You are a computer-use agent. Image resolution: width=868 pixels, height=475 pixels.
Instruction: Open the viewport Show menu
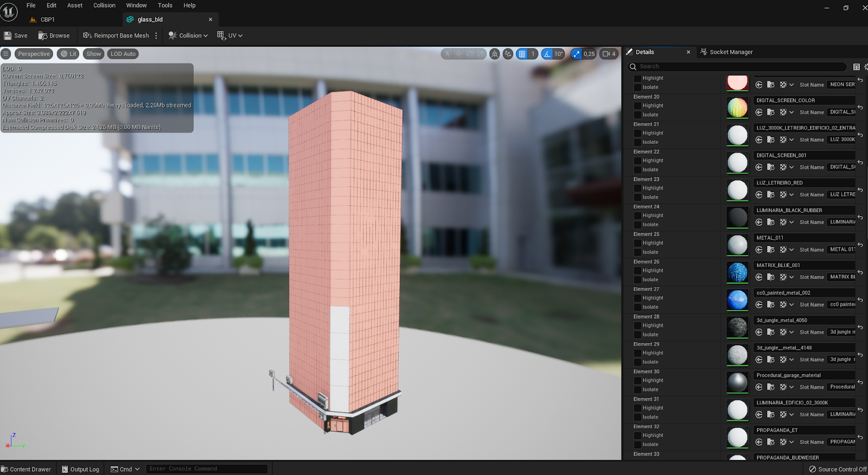93,54
